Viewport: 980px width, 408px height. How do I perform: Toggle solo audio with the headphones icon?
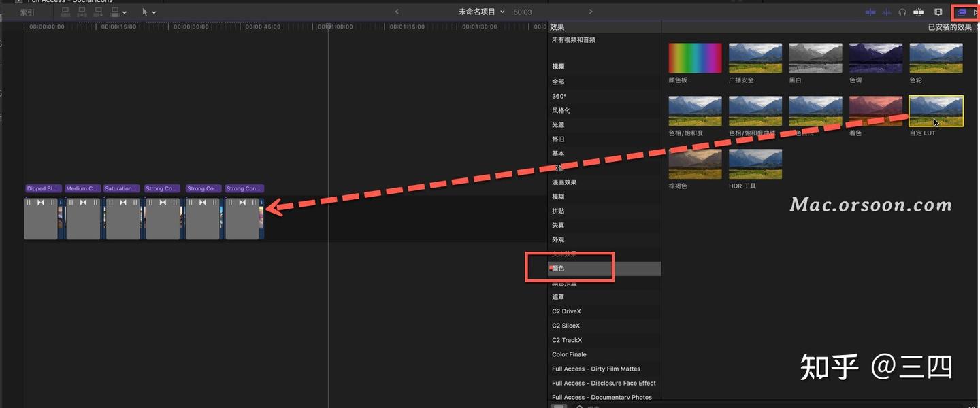pos(902,12)
